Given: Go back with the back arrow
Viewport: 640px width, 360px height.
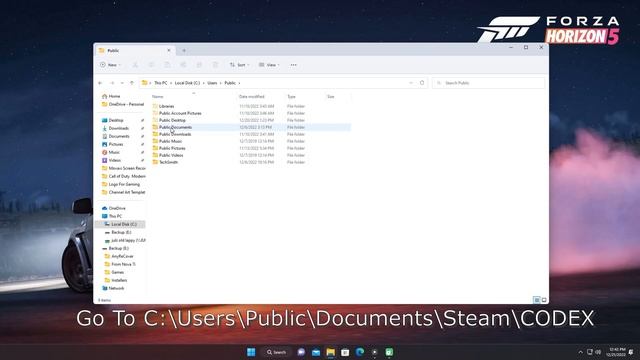Looking at the screenshot, I should point(100,83).
